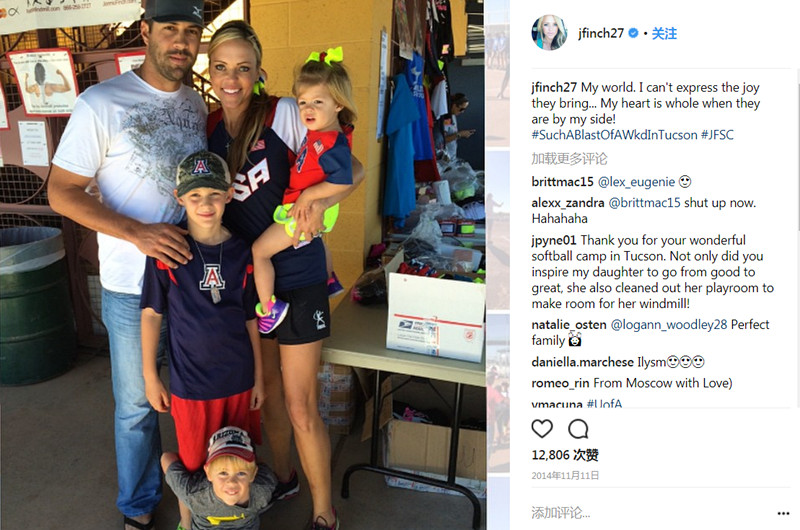Image resolution: width=800 pixels, height=530 pixels.
Task: Click the blue verified badge
Action: pos(633,33)
